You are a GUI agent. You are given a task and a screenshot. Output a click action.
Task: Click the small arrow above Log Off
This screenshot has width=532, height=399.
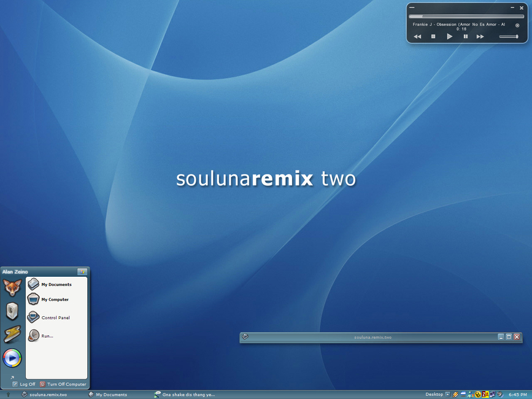coord(12,377)
